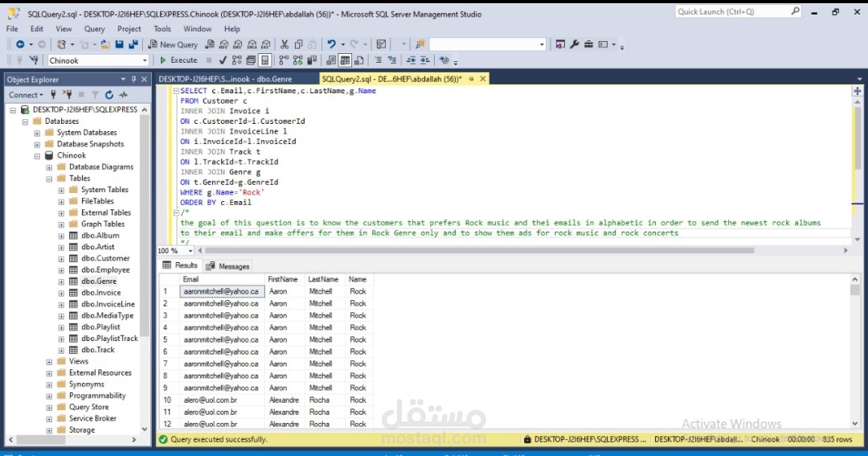Image resolution: width=868 pixels, height=456 pixels.
Task: Select dbo.Track in Object Explorer
Action: [98, 350]
